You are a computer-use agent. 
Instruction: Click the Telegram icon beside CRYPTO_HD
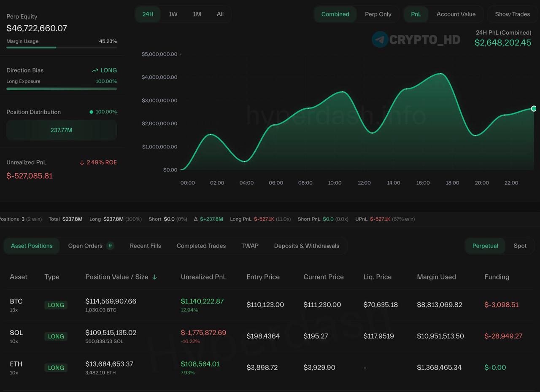click(x=380, y=40)
